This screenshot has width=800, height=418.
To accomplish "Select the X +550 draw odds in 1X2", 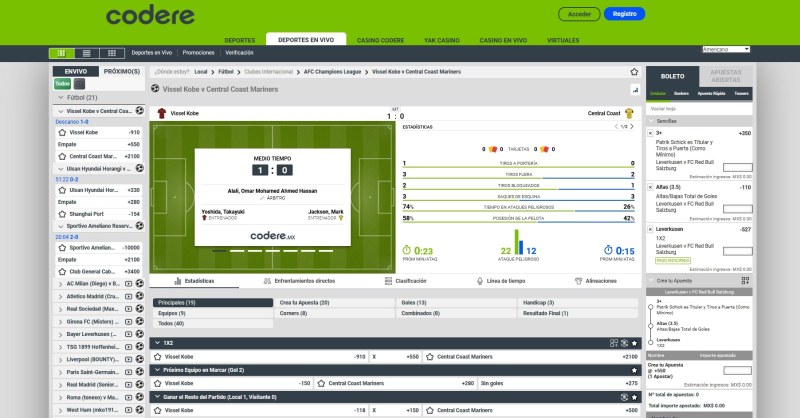I will [x=395, y=357].
